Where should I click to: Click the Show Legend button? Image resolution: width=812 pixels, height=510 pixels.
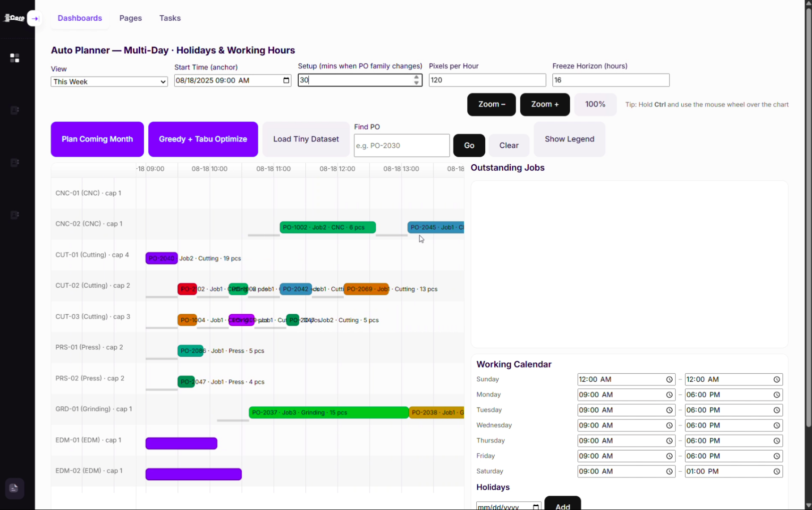point(569,139)
